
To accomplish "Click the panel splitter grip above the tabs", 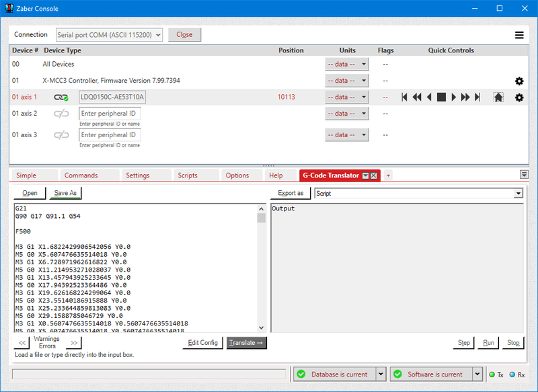I will point(268,166).
